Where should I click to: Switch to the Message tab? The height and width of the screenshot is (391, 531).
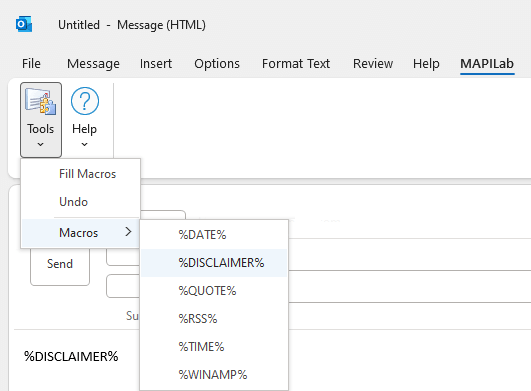(93, 64)
